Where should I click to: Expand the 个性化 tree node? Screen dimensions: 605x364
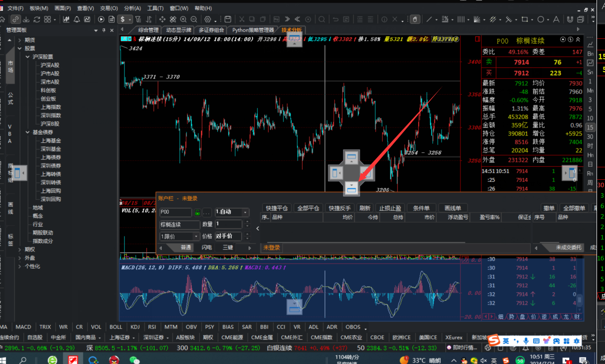click(19, 266)
